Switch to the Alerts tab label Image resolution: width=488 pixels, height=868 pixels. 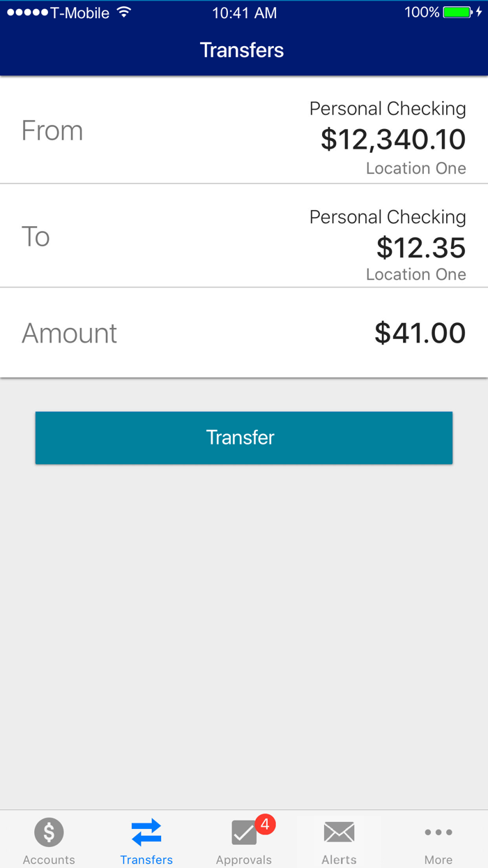pyautogui.click(x=340, y=860)
